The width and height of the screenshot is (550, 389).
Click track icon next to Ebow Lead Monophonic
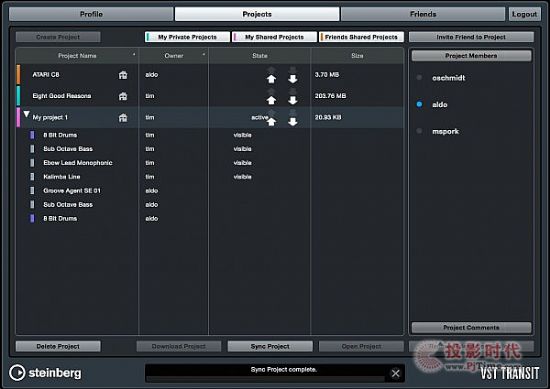tap(32, 163)
